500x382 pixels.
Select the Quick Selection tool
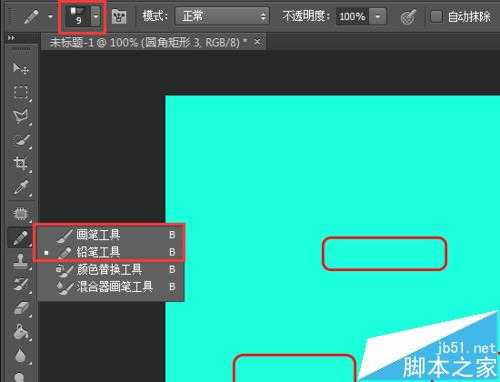pyautogui.click(x=21, y=140)
